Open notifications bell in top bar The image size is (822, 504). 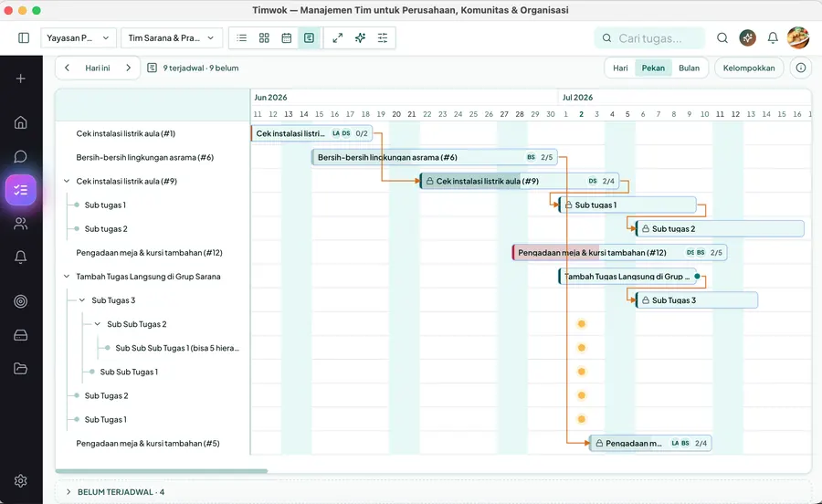coord(773,37)
